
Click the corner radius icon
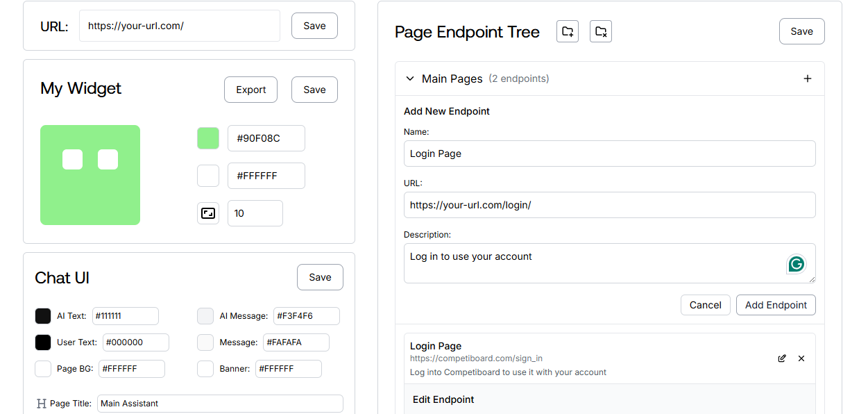coord(208,213)
